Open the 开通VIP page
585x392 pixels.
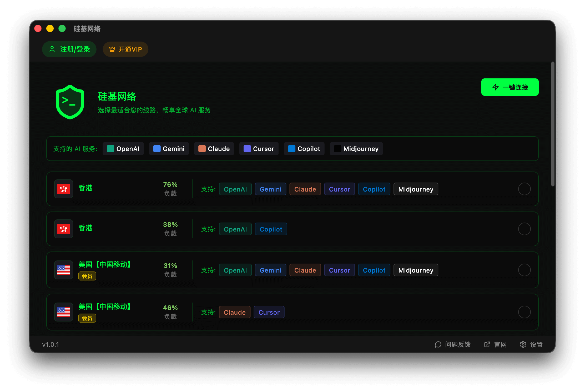(125, 49)
